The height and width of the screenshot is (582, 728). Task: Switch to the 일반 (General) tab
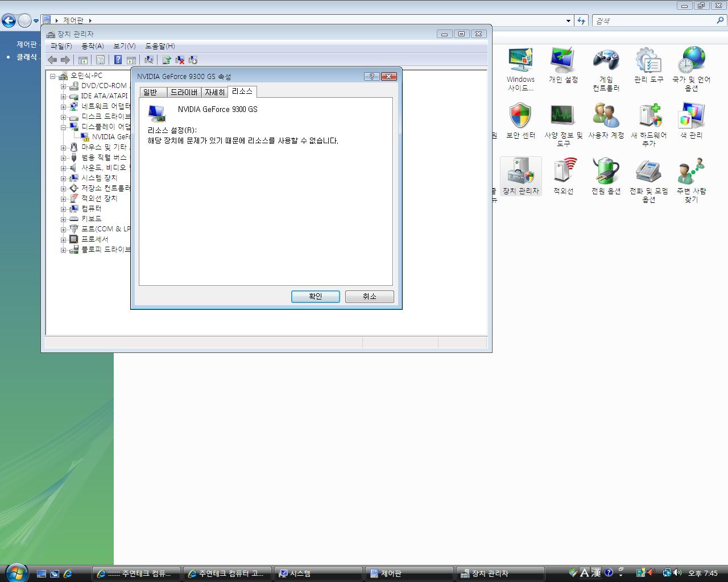click(151, 92)
